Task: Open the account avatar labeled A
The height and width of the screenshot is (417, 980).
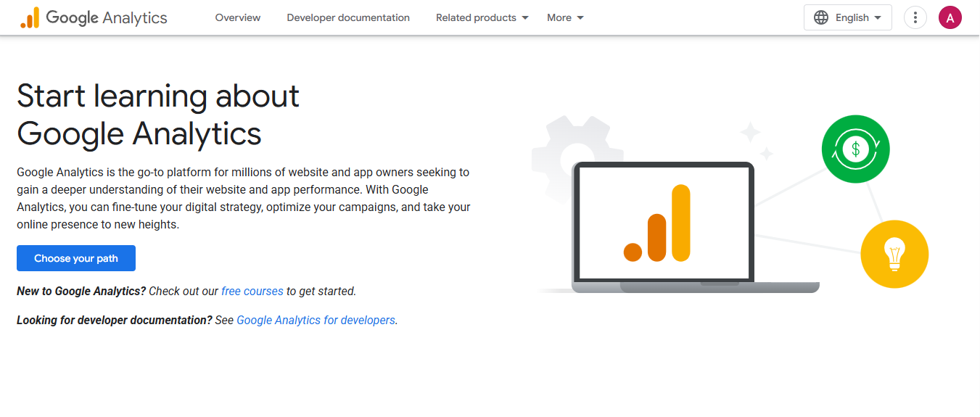Action: [950, 17]
